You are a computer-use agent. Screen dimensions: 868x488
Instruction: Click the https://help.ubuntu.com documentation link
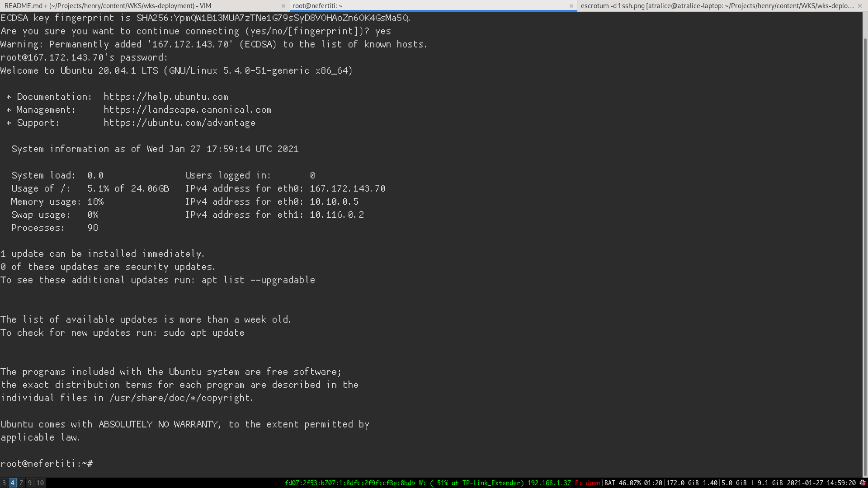tap(166, 97)
